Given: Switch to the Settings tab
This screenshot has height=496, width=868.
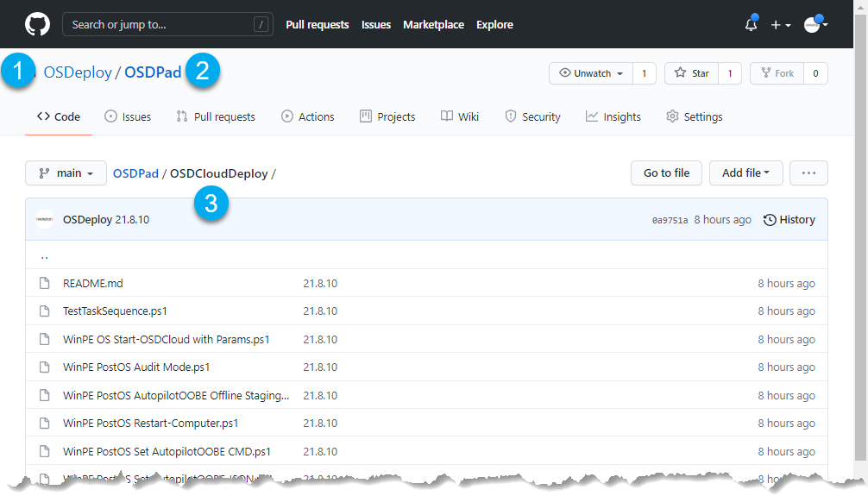Looking at the screenshot, I should coord(695,116).
